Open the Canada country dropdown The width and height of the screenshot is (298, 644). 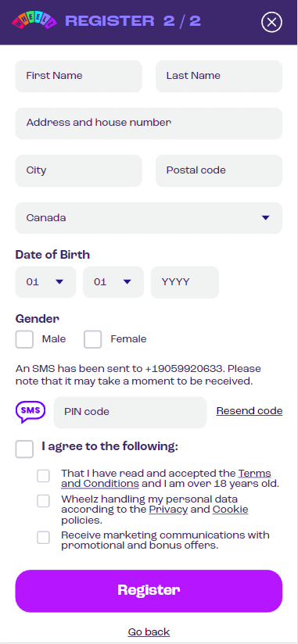[149, 218]
